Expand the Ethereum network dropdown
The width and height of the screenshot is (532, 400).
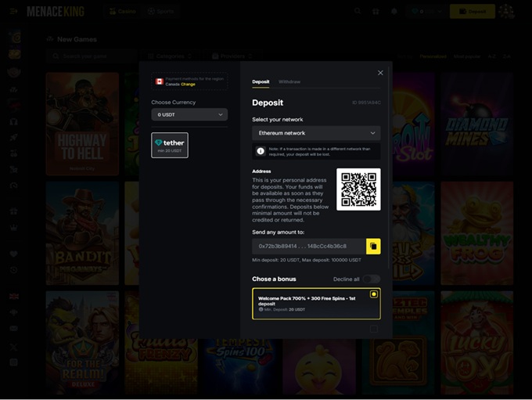pos(316,133)
